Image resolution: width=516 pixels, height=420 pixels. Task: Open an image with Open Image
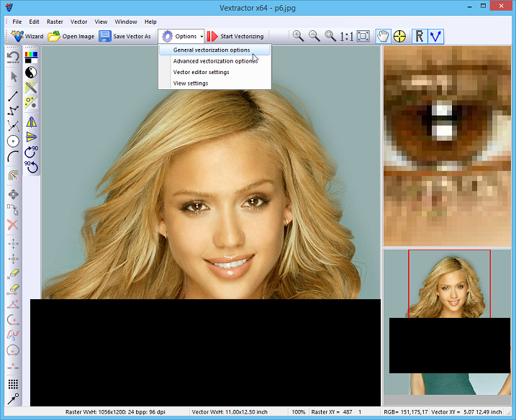pyautogui.click(x=71, y=36)
